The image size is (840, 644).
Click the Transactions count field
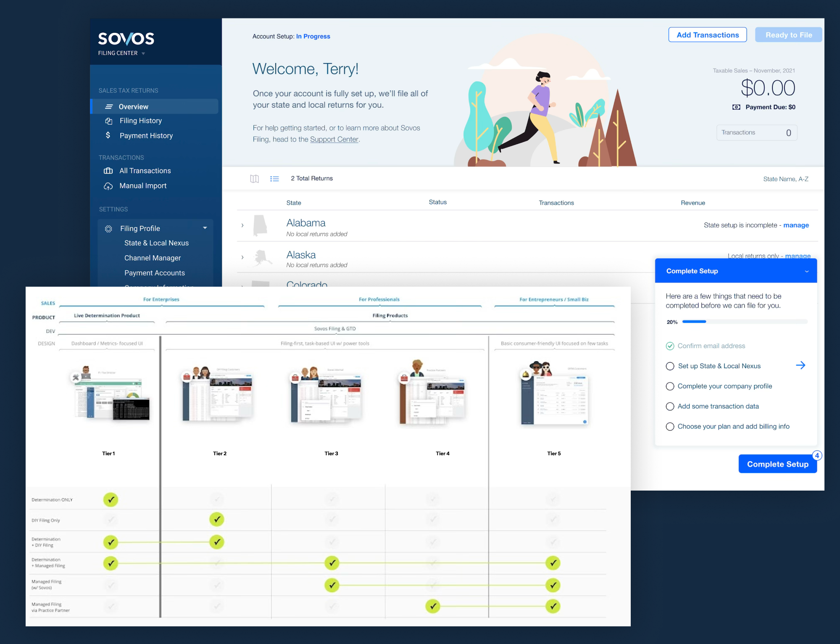pyautogui.click(x=757, y=132)
